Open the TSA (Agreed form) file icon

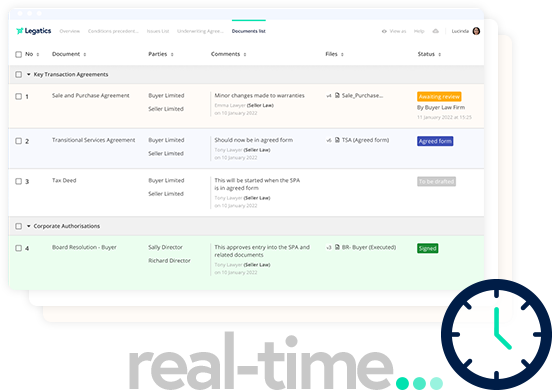click(337, 140)
